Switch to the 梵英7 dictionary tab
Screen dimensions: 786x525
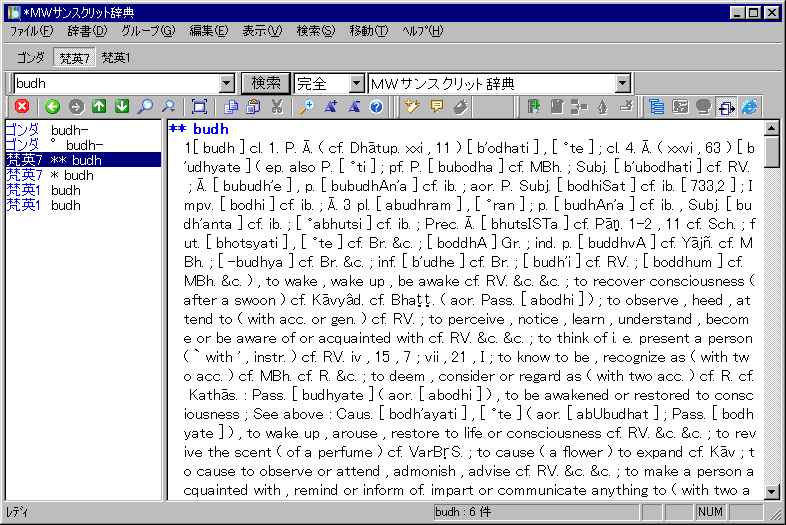pos(74,58)
